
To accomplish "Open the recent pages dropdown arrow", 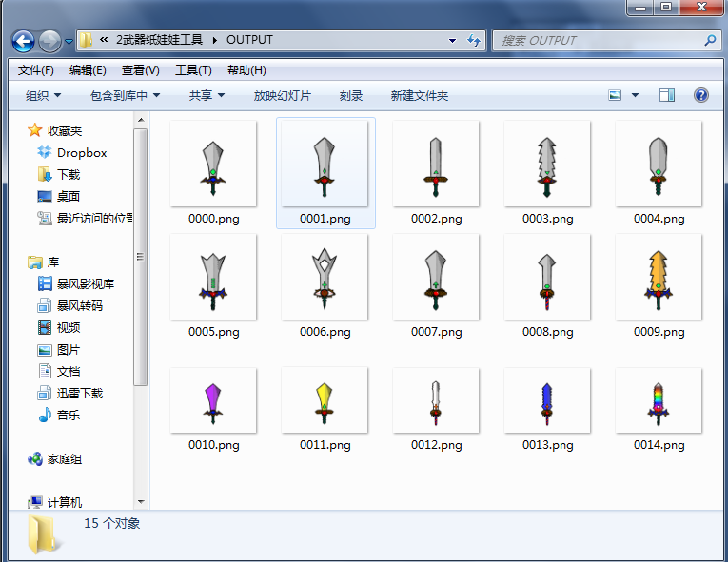I will point(69,41).
